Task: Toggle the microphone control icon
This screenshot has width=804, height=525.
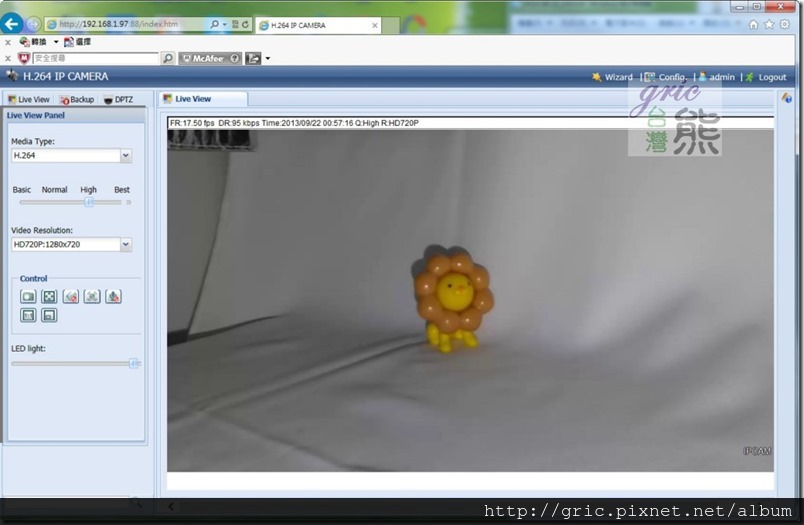Action: pyautogui.click(x=113, y=296)
